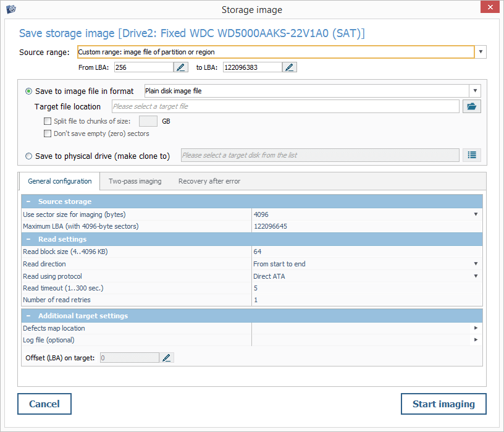Click the Defects map location row label

[x=54, y=328]
